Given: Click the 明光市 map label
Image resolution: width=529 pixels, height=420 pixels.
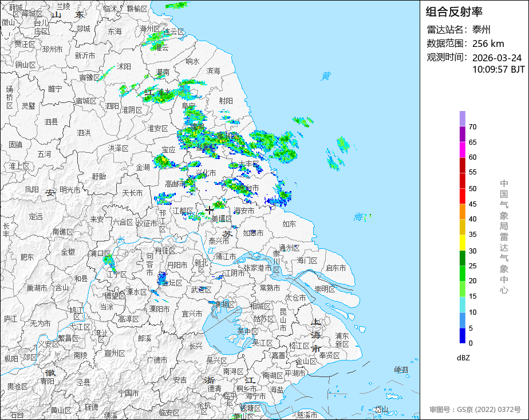Looking at the screenshot, I should click(x=70, y=190).
